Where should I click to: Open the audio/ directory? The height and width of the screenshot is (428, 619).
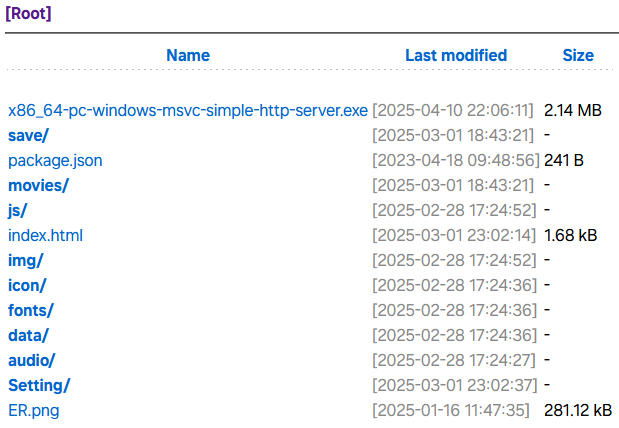pos(32,360)
